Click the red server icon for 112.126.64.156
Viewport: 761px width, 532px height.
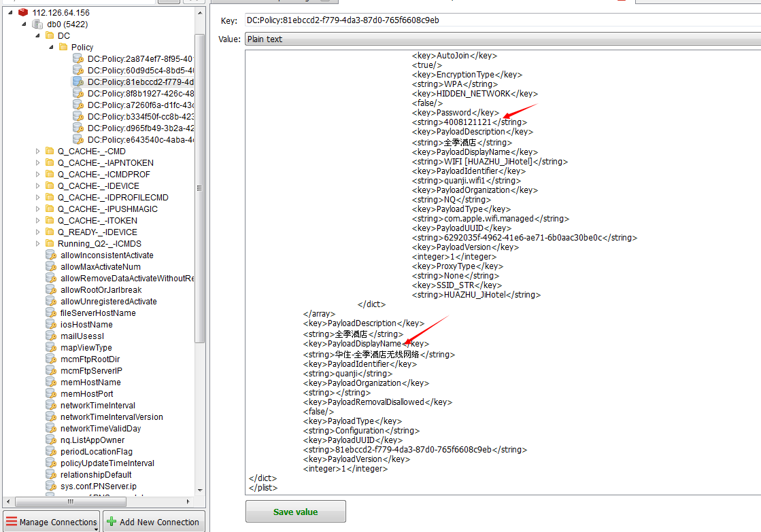click(x=23, y=12)
